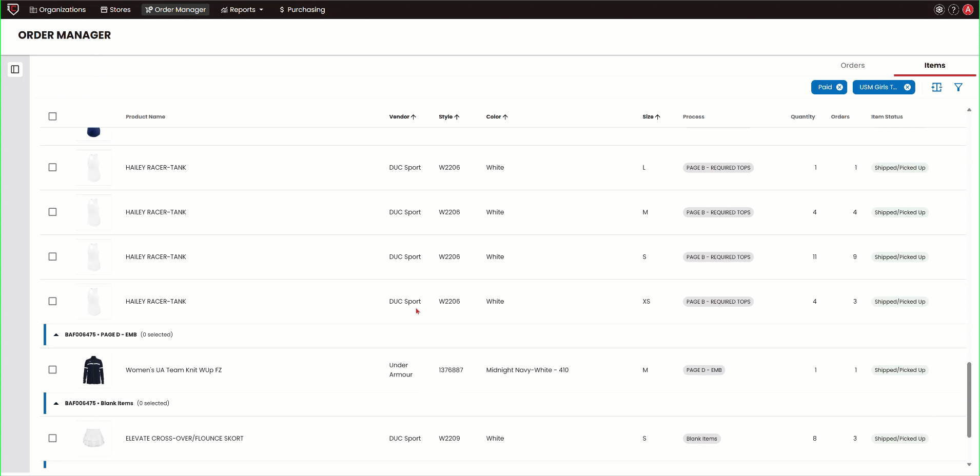Toggle the left sidebar panel icon

[x=15, y=69]
